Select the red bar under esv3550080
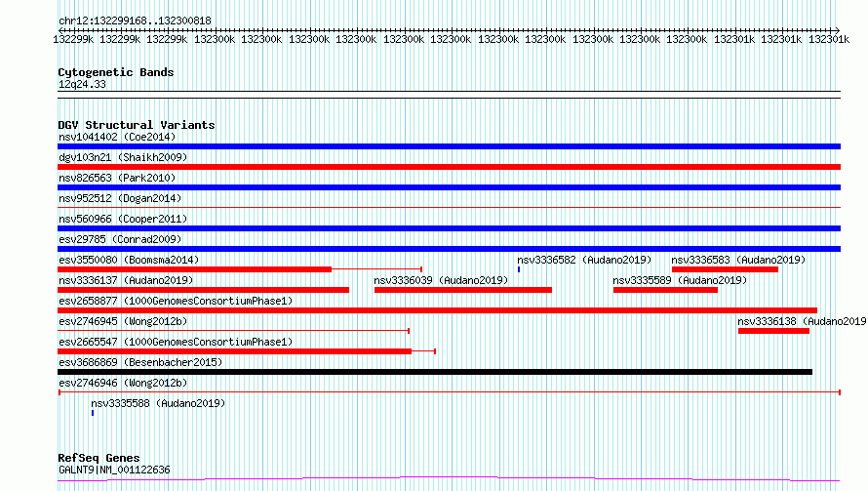This screenshot has width=868, height=491. pyautogui.click(x=194, y=269)
